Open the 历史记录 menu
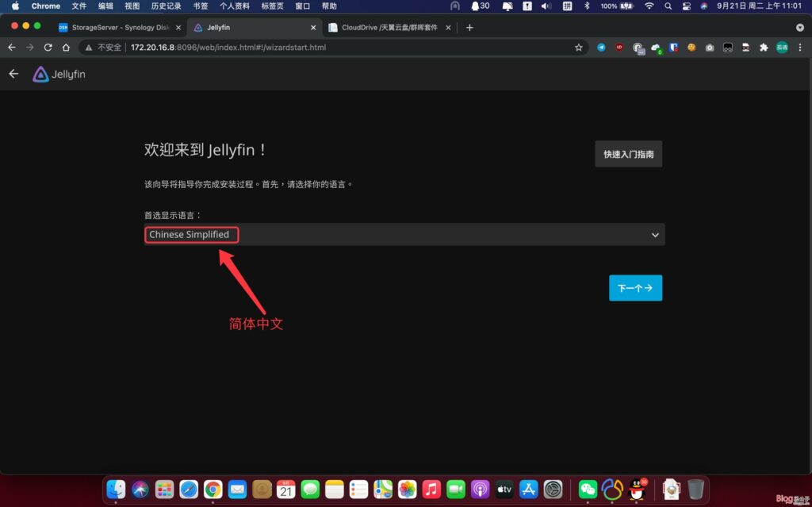 click(166, 6)
